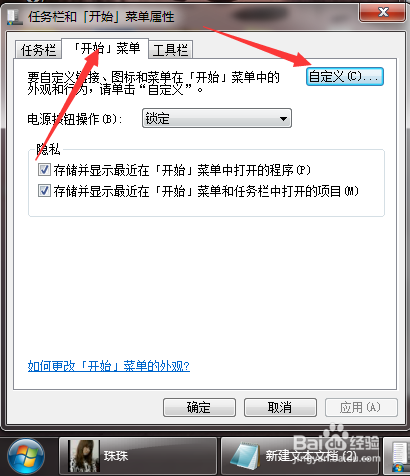
Task: Switch to the 工具栏 tab
Action: (x=171, y=50)
